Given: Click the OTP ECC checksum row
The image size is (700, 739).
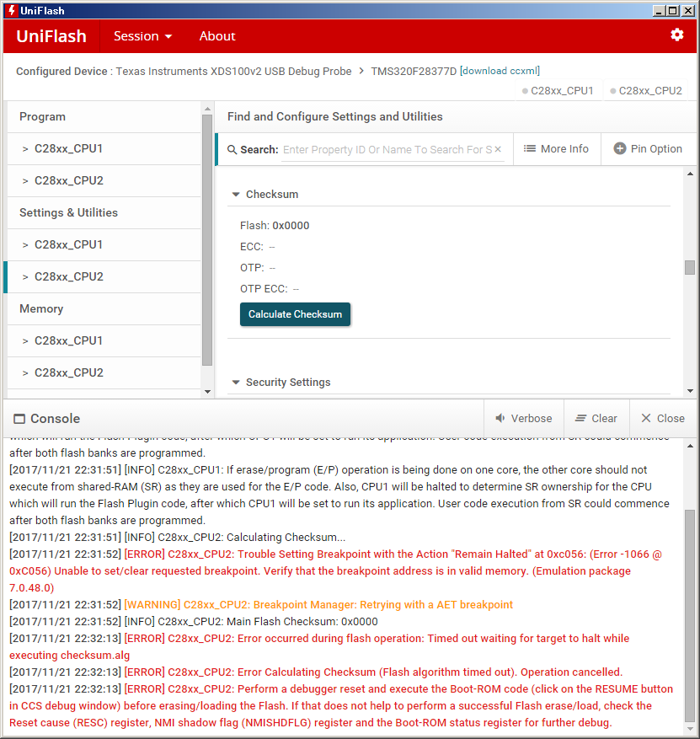Looking at the screenshot, I should [x=270, y=289].
